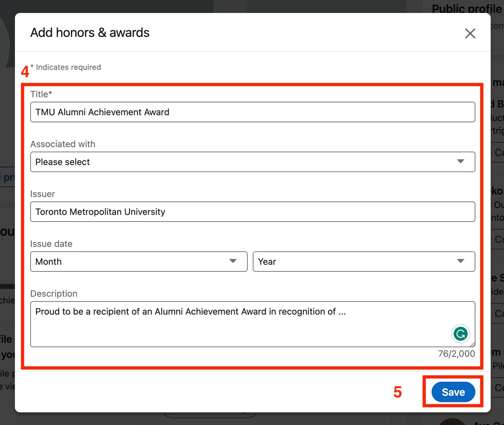Click the Title field containing TMU Alumni Achievement Award

(x=252, y=112)
